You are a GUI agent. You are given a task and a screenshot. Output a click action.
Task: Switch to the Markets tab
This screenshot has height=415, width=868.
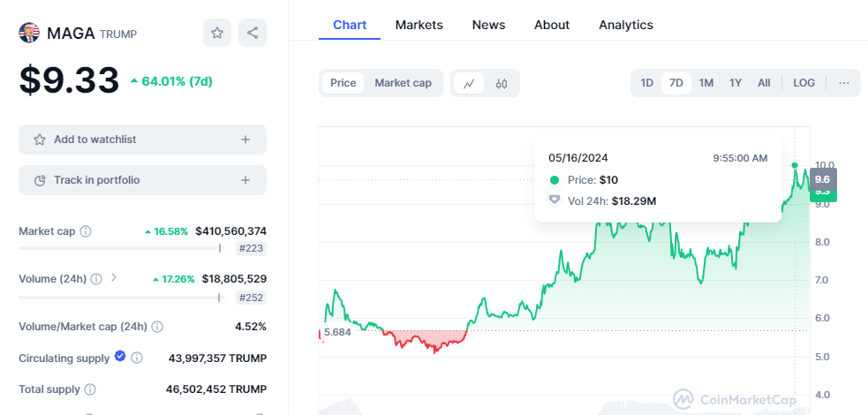coord(419,25)
